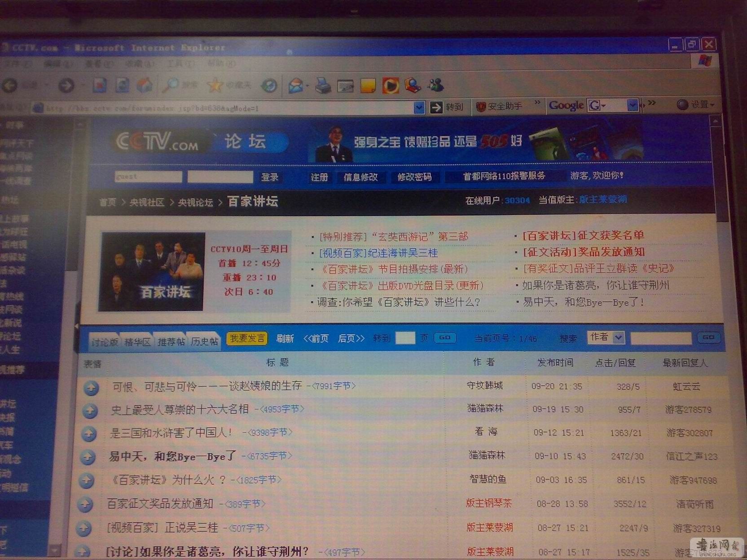Click the page vertical scrollbar up arrow
This screenshot has width=747, height=560.
click(x=716, y=120)
